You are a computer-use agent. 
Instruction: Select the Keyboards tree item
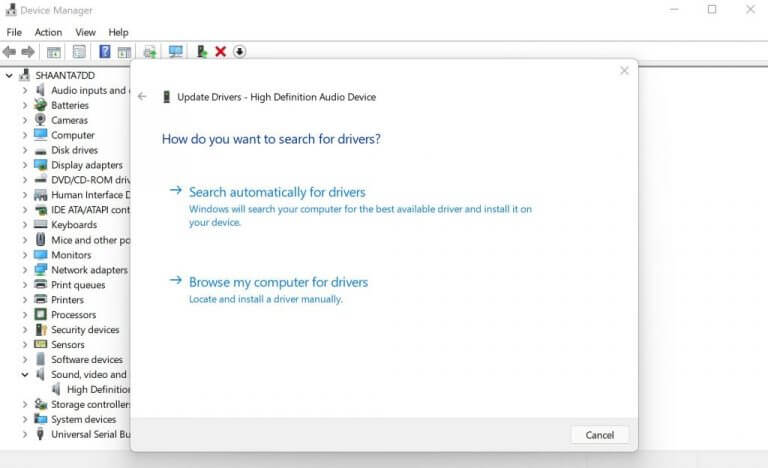point(73,225)
